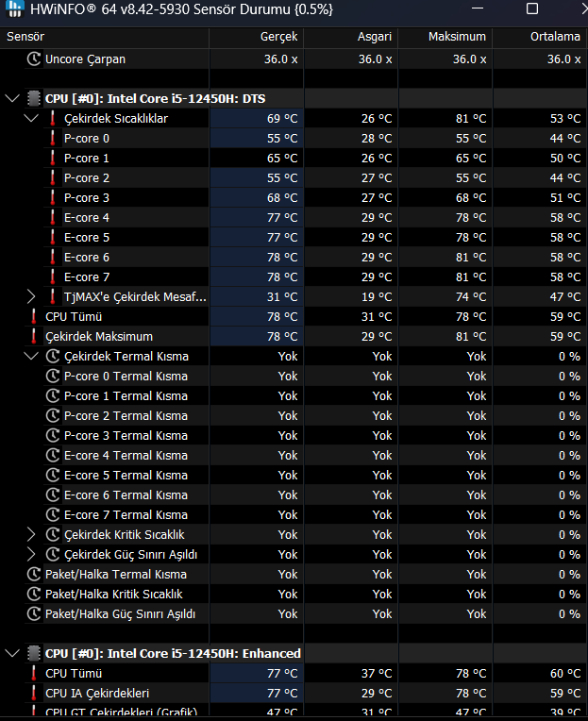
Task: Click thermometer icon of E-core 6
Action: (53, 257)
